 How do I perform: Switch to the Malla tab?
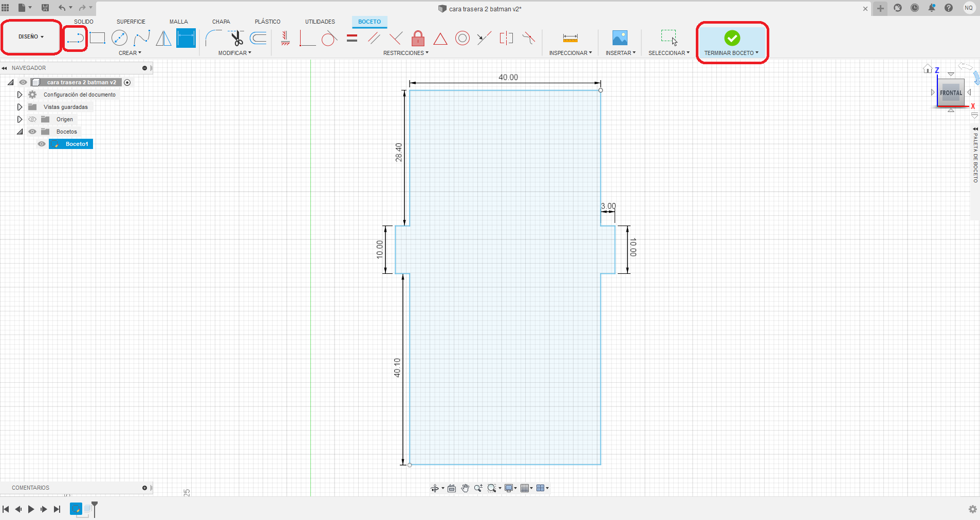pyautogui.click(x=179, y=22)
